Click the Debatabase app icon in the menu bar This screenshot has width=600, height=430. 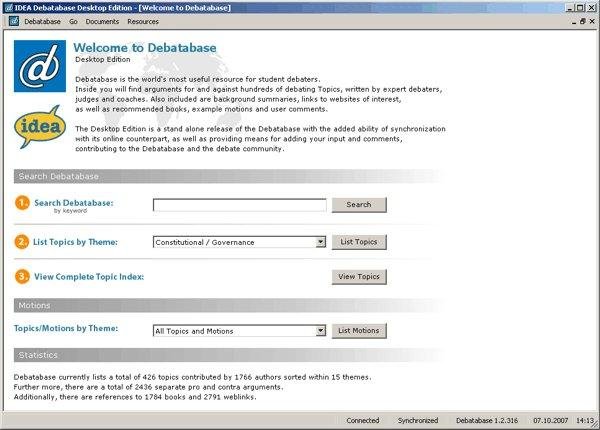point(14,21)
